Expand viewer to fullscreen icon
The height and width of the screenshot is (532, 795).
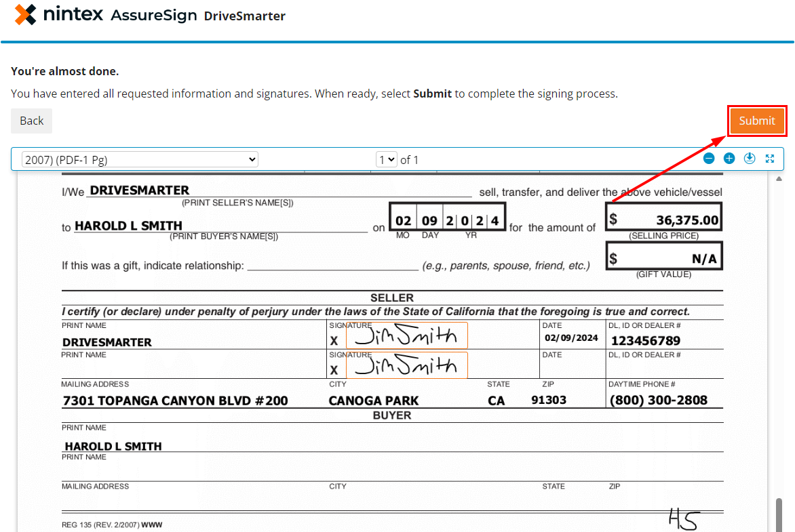tap(770, 159)
